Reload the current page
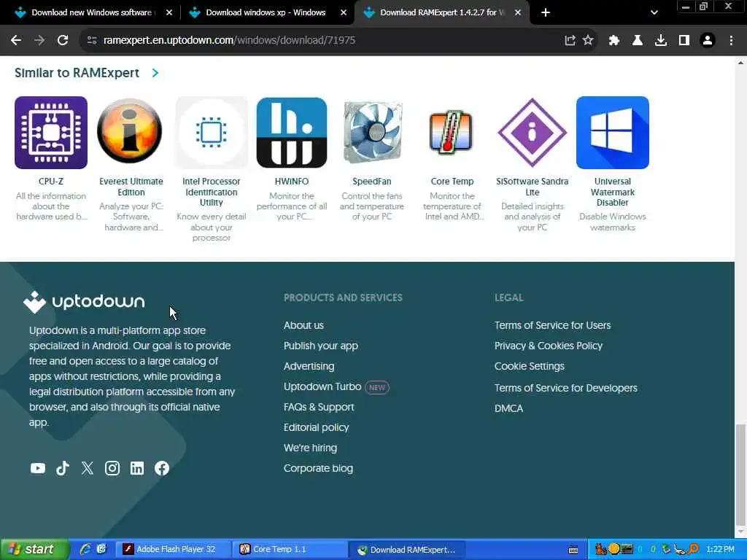The height and width of the screenshot is (560, 747). tap(63, 40)
